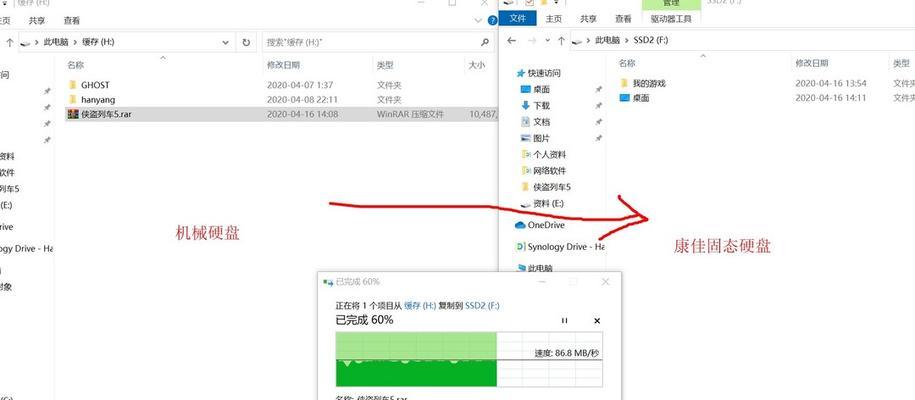This screenshot has width=915, height=400.
Task: Open the 共享 tab in H: window
Action: coord(37,20)
